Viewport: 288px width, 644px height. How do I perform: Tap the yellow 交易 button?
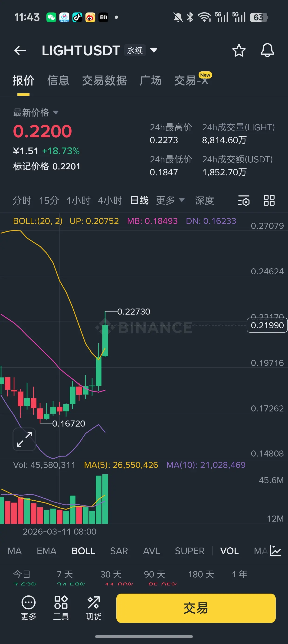tap(196, 608)
